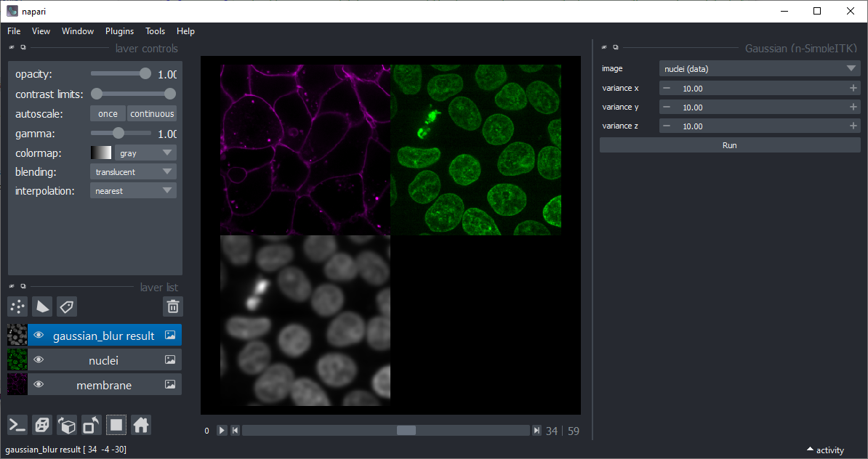Image resolution: width=868 pixels, height=459 pixels.
Task: Reset view with the home icon
Action: [x=141, y=425]
